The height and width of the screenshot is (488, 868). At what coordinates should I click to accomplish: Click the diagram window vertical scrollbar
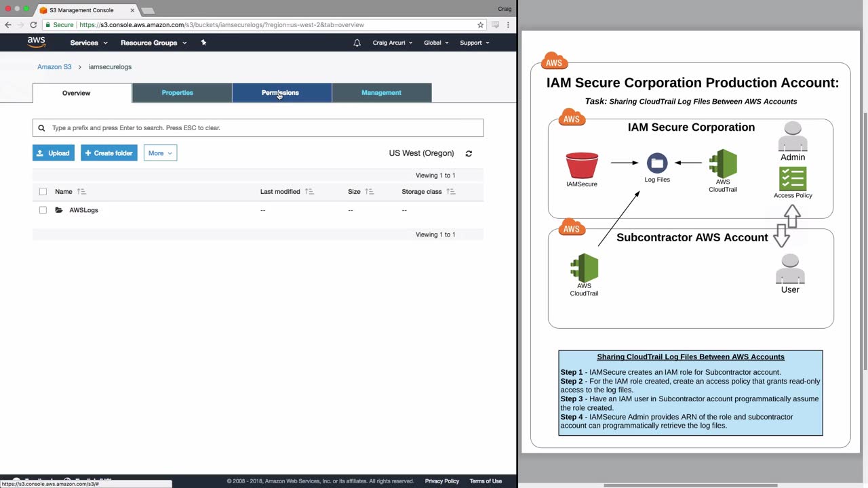864,240
